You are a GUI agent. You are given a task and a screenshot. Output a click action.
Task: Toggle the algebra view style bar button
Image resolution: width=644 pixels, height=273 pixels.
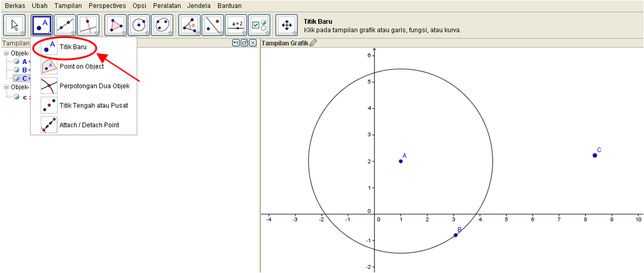(236, 43)
